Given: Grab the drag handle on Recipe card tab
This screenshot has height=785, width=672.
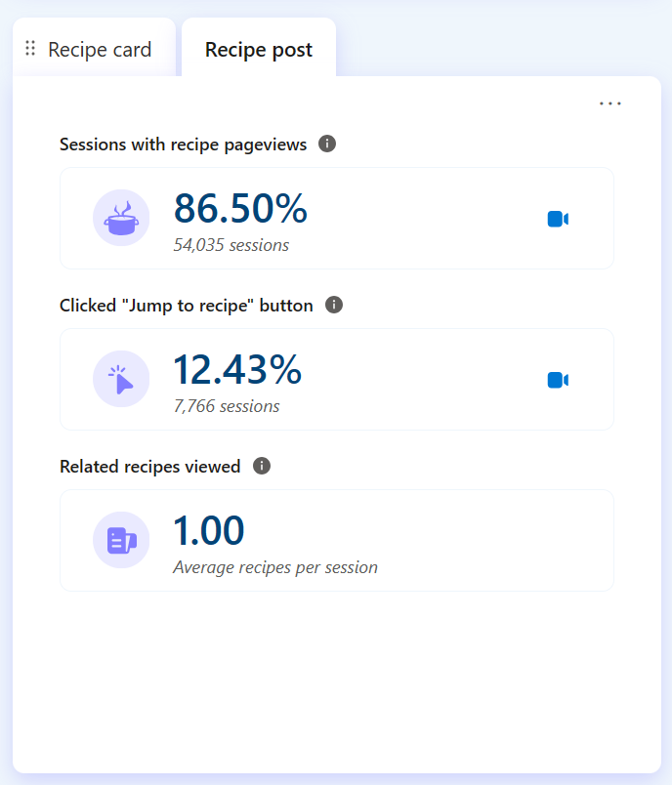Looking at the screenshot, I should 30,48.
